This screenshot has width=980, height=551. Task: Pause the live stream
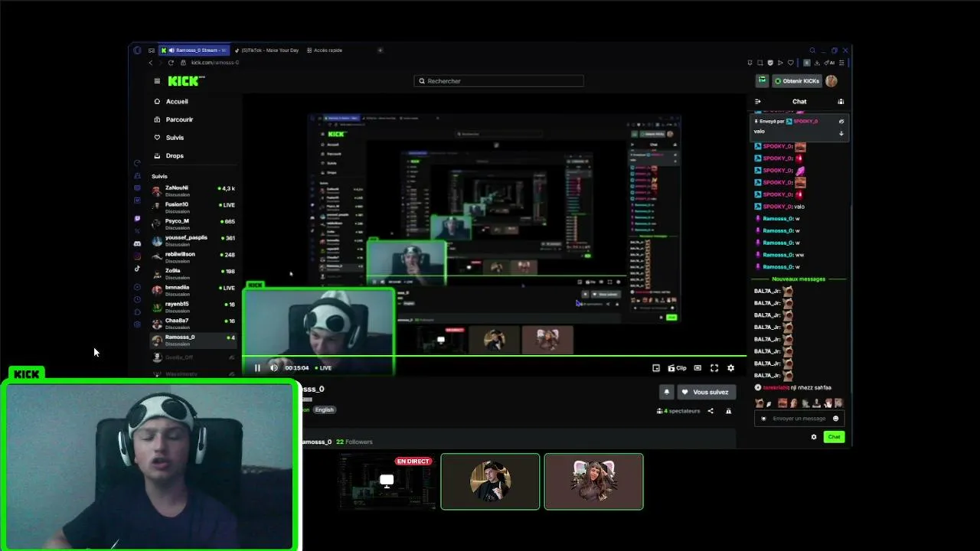pyautogui.click(x=257, y=368)
